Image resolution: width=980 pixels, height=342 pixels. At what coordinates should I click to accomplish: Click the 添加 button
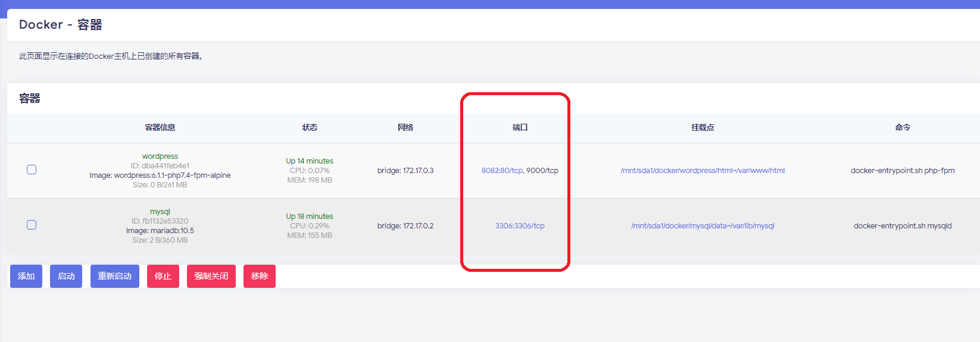26,276
